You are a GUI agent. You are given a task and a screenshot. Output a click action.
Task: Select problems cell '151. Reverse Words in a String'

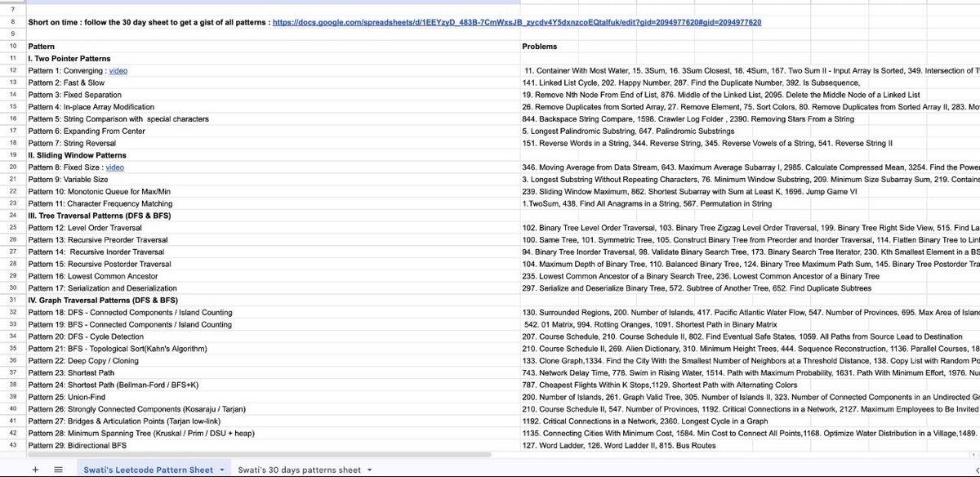pyautogui.click(x=750, y=143)
